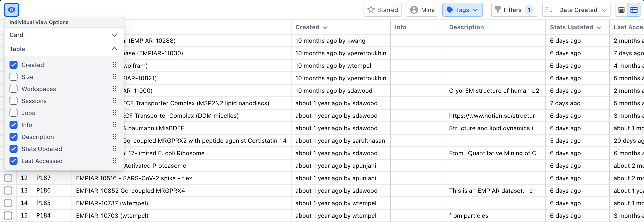Toggle sort direction icon beside Date Created

pyautogui.click(x=549, y=10)
